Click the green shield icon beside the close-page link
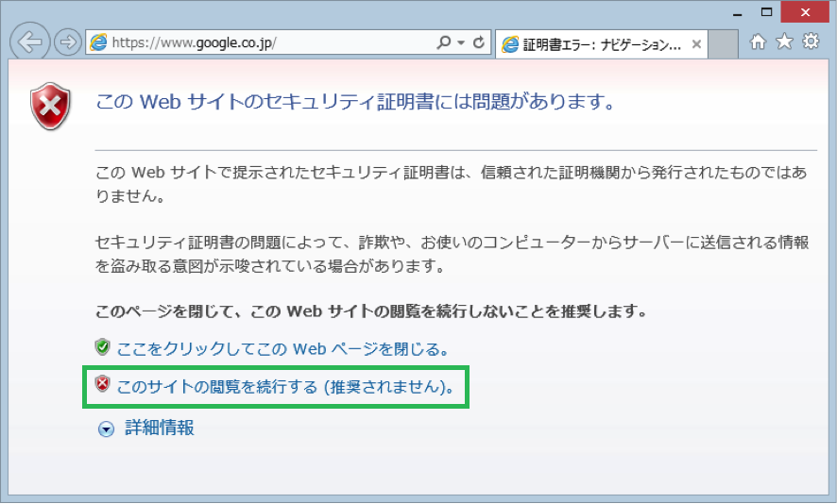Image resolution: width=837 pixels, height=504 pixels. click(102, 346)
